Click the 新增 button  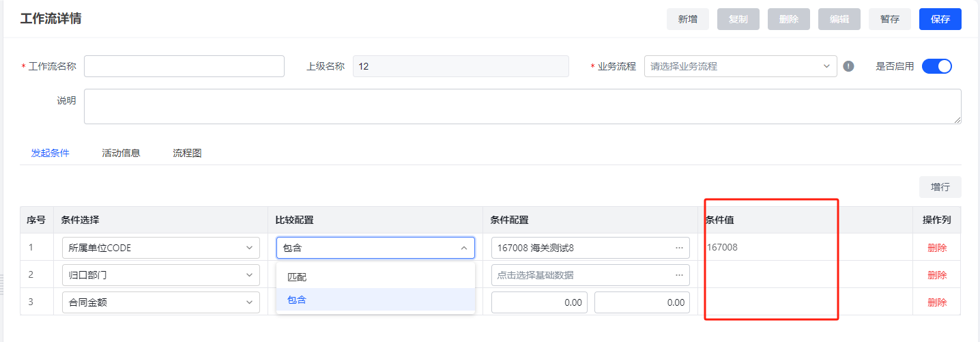(688, 19)
